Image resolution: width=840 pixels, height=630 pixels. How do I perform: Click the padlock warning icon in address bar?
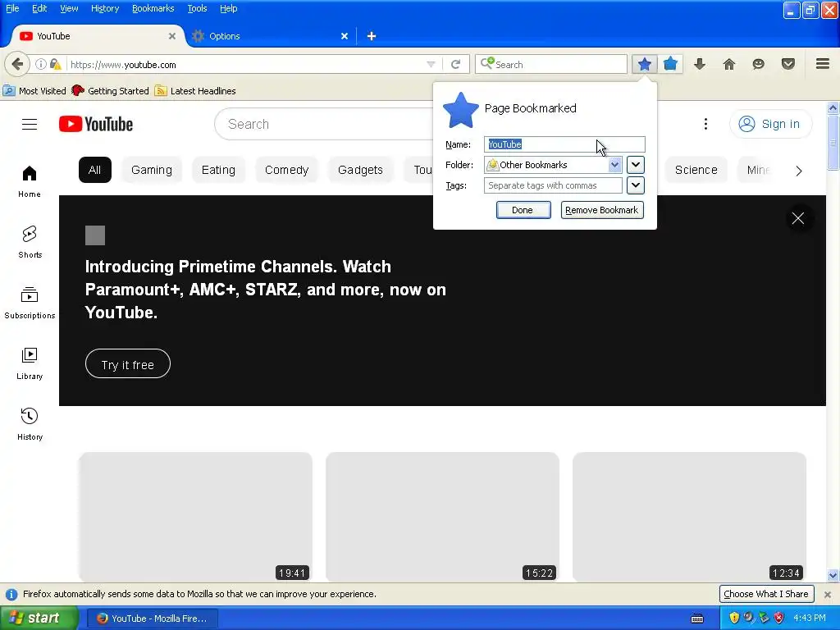tap(55, 64)
